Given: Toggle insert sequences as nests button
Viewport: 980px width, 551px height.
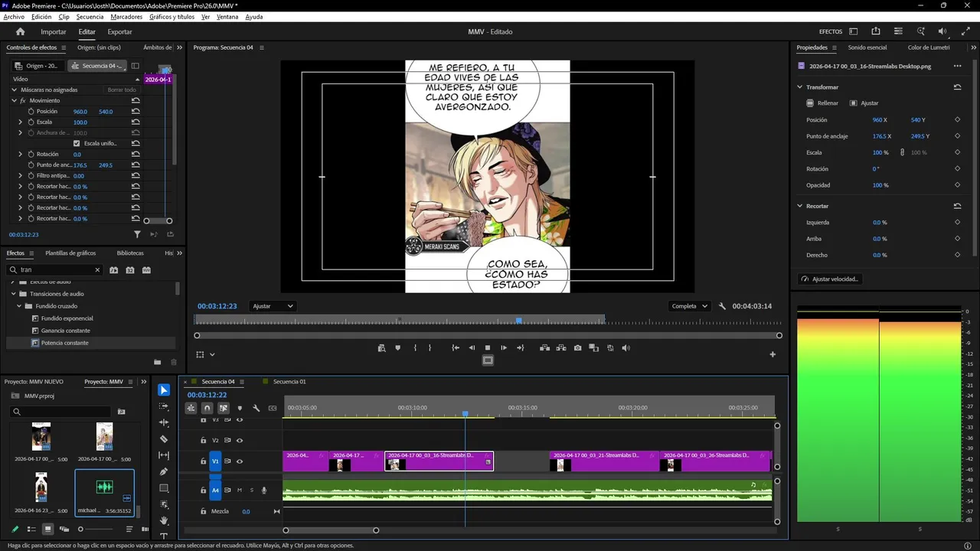Looking at the screenshot, I should point(191,409).
